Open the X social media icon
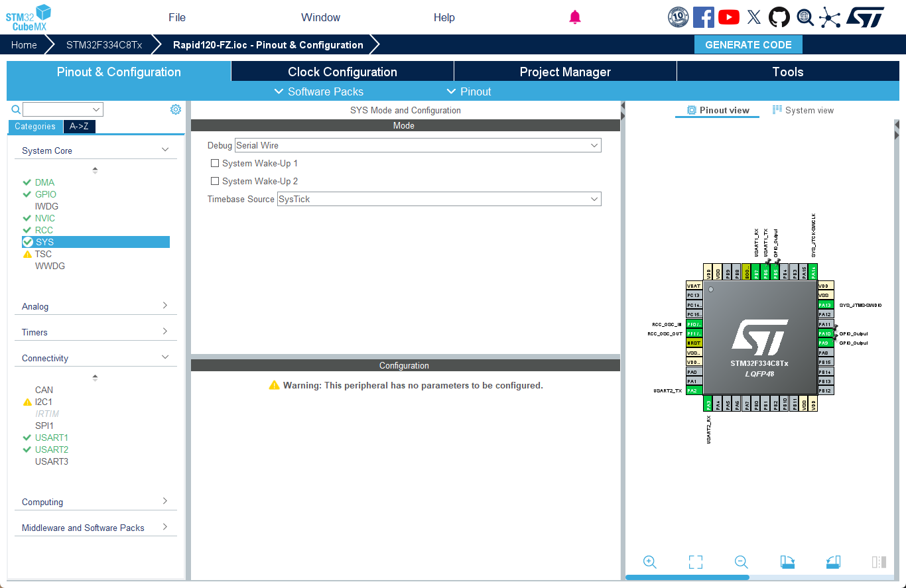Viewport: 906px width, 588px height. (x=754, y=17)
